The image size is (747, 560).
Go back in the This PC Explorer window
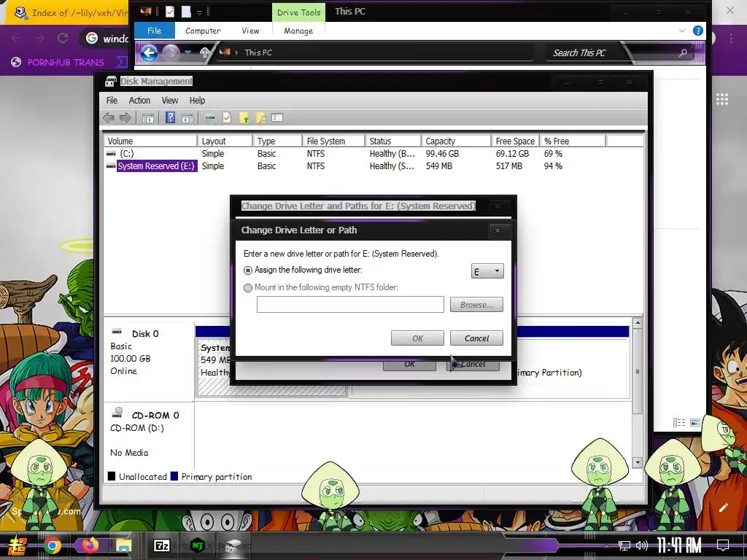coord(149,52)
